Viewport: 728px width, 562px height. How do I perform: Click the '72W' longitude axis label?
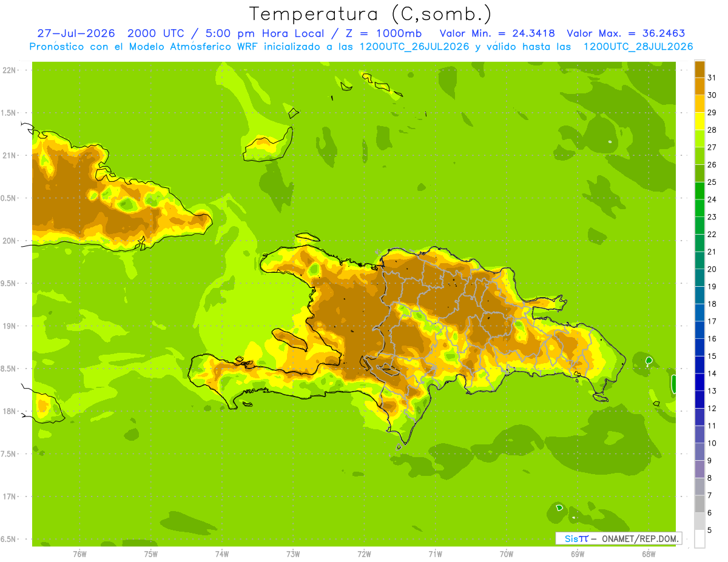(x=364, y=553)
